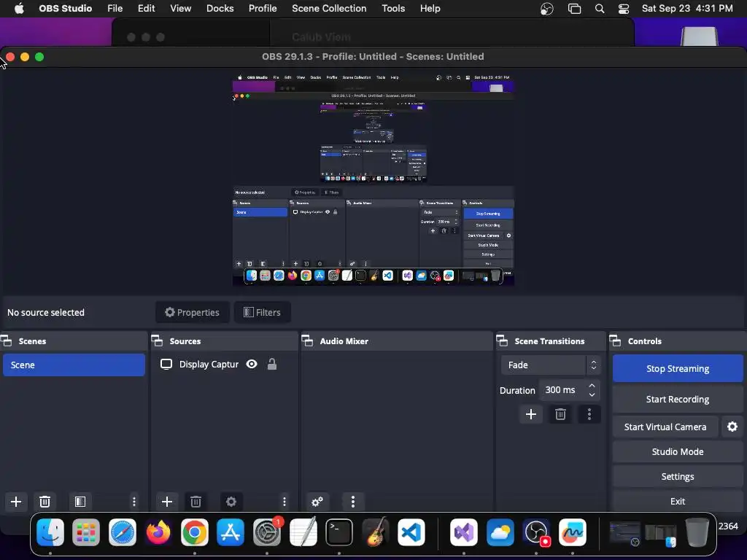Image resolution: width=747 pixels, height=560 pixels.
Task: Open Audio Mixer three-dot menu
Action: pyautogui.click(x=353, y=502)
